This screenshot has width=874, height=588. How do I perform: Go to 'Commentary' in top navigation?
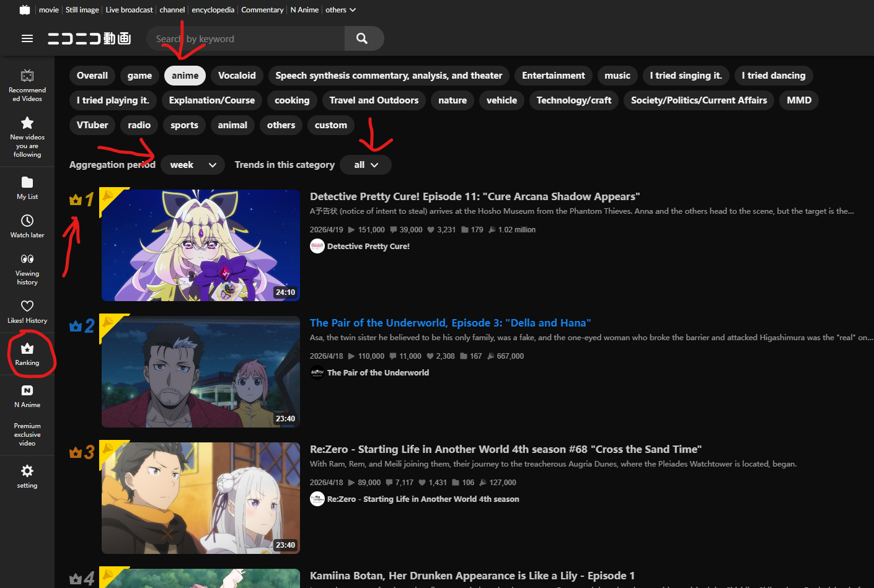tap(262, 10)
